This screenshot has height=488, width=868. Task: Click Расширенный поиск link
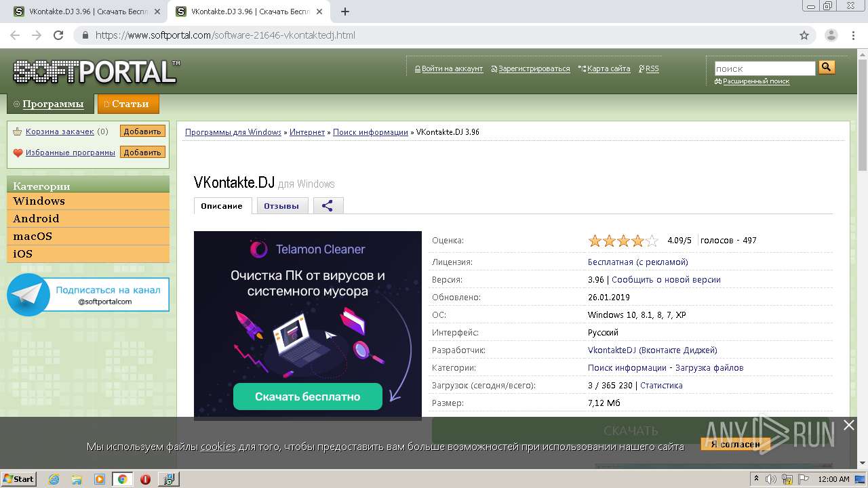click(x=756, y=81)
